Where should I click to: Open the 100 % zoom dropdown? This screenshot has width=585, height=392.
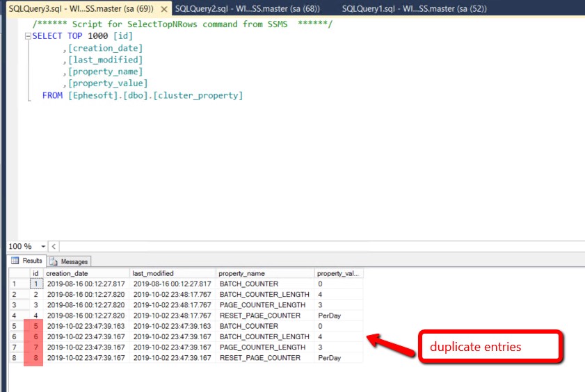click(x=43, y=246)
